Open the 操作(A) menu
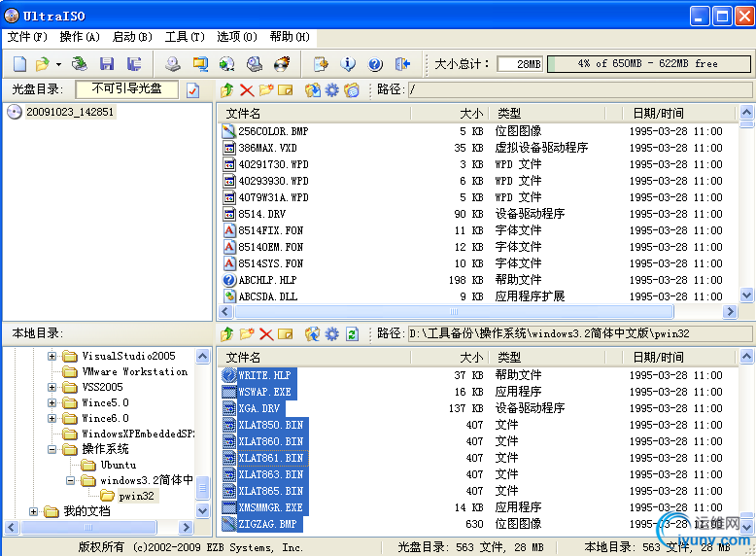Image resolution: width=756 pixels, height=556 pixels. click(x=80, y=37)
